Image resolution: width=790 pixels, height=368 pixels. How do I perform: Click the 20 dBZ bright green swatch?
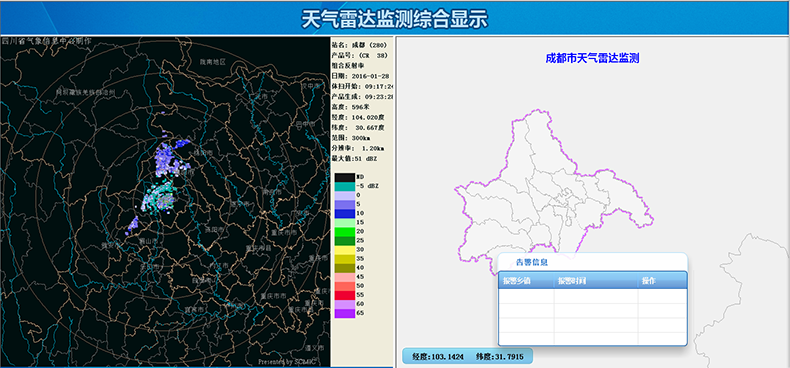tap(344, 231)
